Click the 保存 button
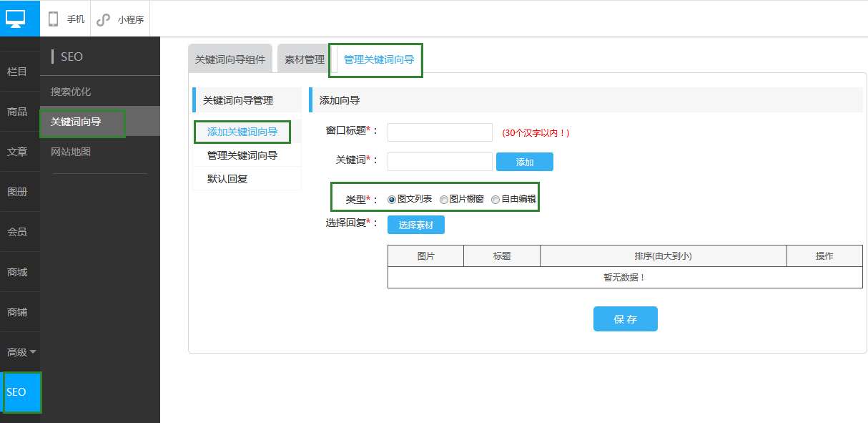Viewport: 868px width, 423px height. tap(626, 319)
